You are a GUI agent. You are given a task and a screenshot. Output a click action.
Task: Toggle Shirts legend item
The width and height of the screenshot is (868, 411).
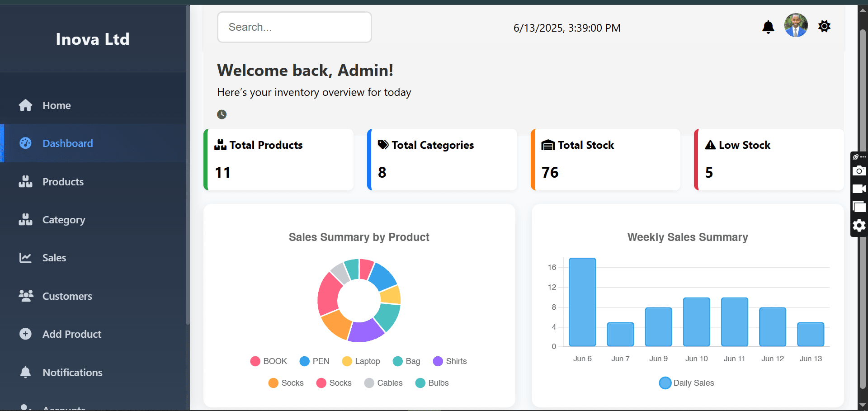[x=450, y=361]
